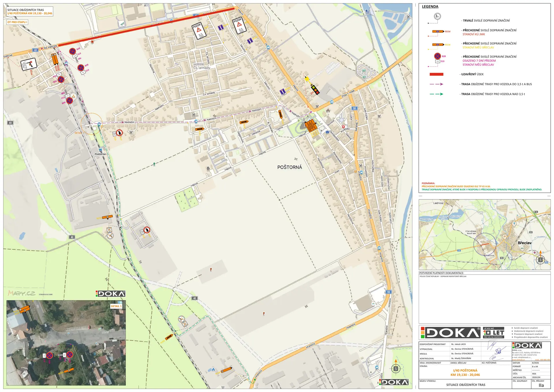Click the Břeclav overview map thumbnail
This screenshot has width=554, height=392.
[484, 235]
